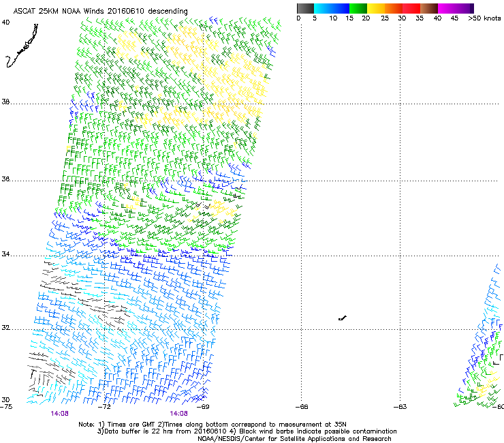Select the orange 25-30 knots color band
Viewport: 504px width, 443px height.
pos(394,8)
